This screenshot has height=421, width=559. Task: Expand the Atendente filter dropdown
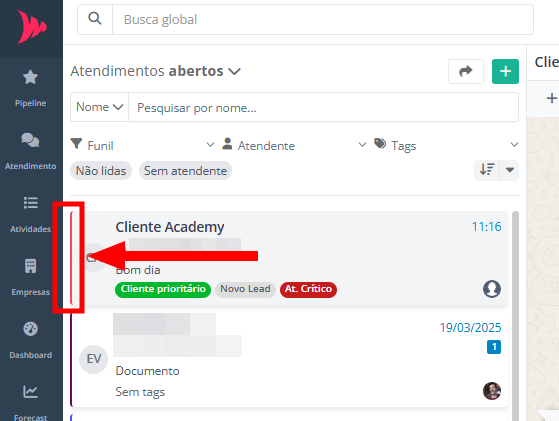[294, 145]
